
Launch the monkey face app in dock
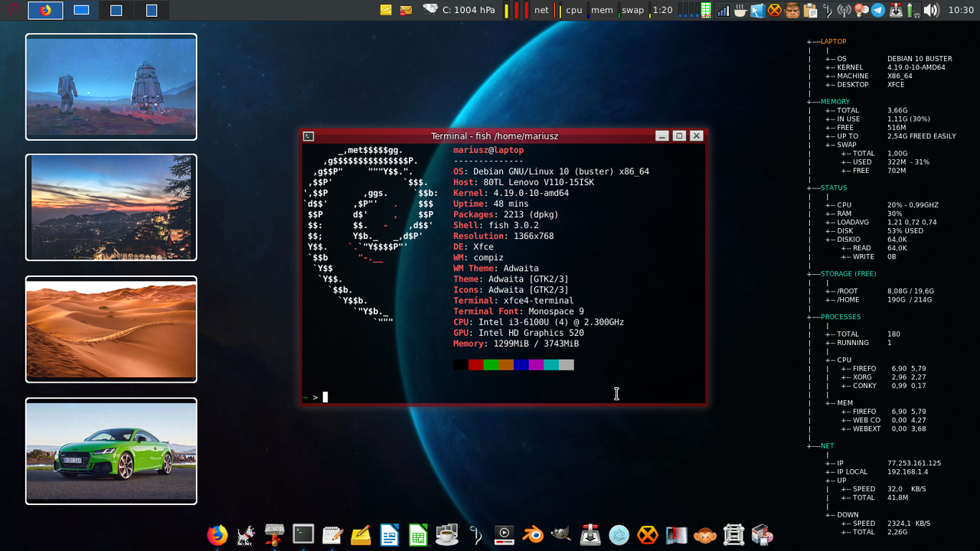point(705,534)
